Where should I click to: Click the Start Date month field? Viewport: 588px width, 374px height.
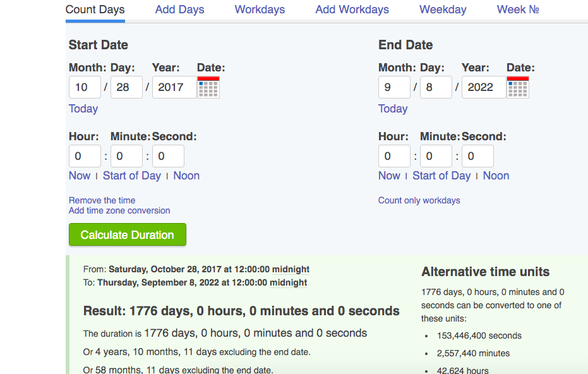(85, 87)
